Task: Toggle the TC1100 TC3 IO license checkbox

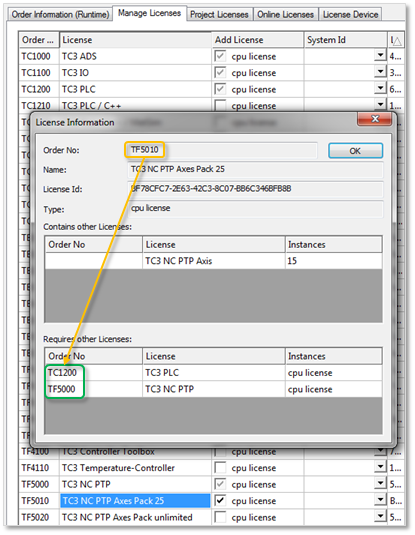Action: click(x=220, y=72)
